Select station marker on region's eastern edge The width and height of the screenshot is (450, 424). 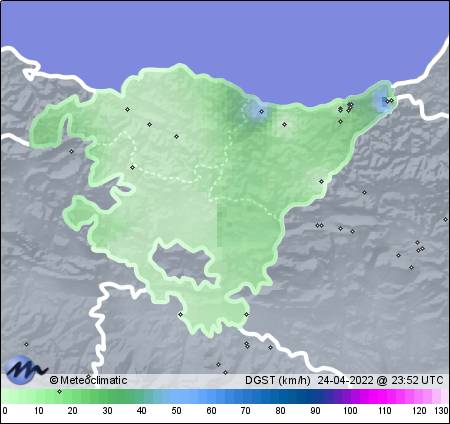(321, 182)
